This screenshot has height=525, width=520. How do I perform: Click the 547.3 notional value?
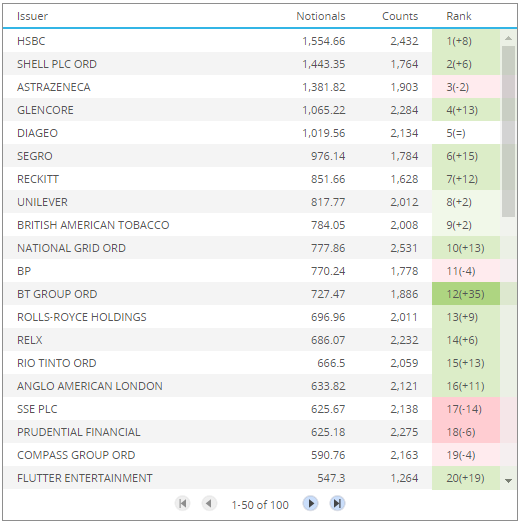[x=331, y=478]
